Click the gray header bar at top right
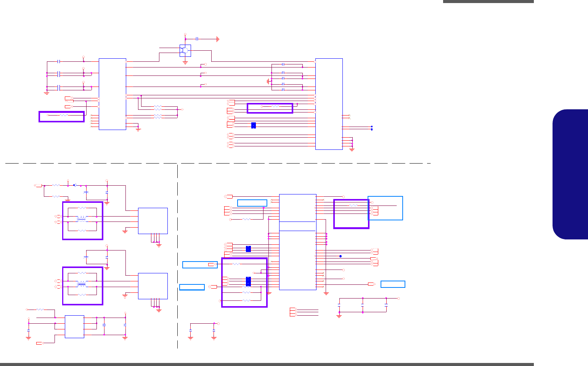Image resolution: width=588 pixels, height=366 pixels. (x=488, y=2)
